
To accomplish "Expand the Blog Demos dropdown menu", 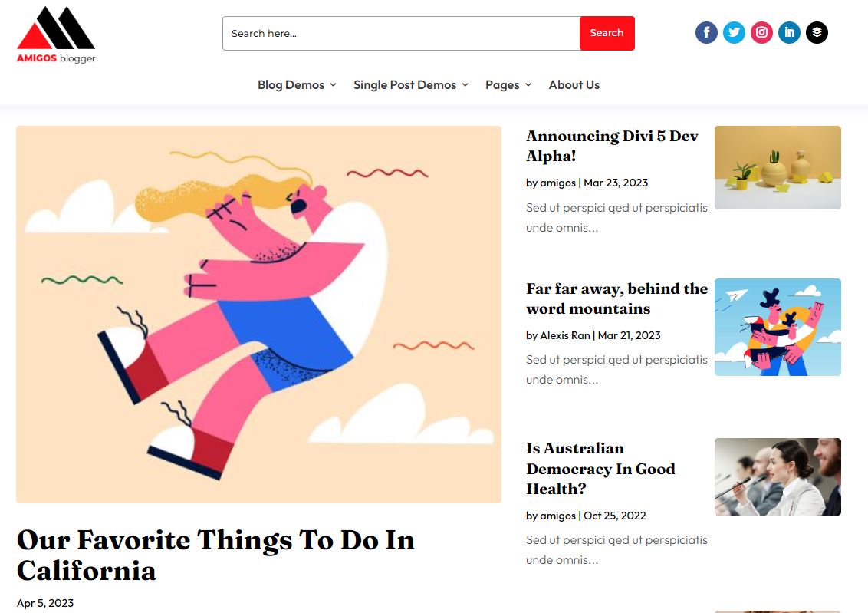I will click(297, 84).
